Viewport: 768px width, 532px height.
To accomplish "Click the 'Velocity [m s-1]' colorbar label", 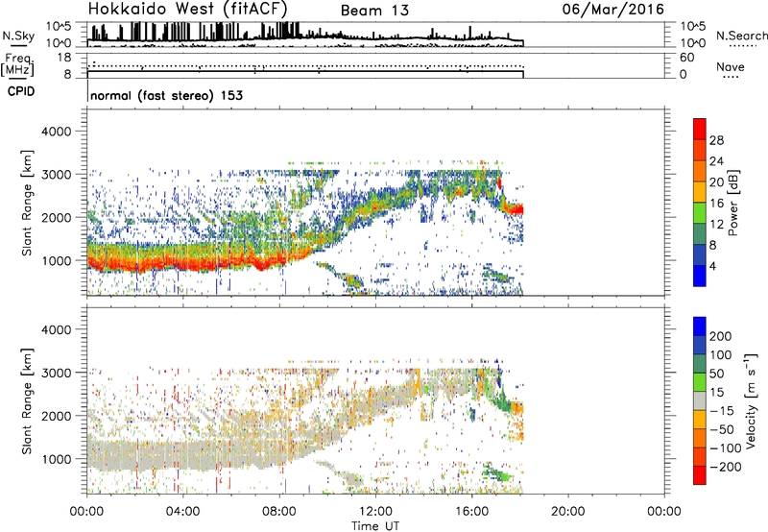I will (751, 400).
